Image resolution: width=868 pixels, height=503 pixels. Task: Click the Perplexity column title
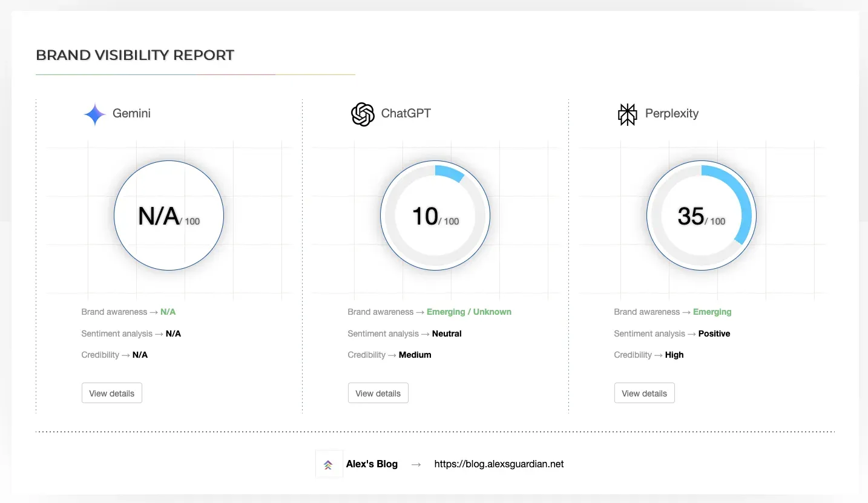tap(672, 113)
